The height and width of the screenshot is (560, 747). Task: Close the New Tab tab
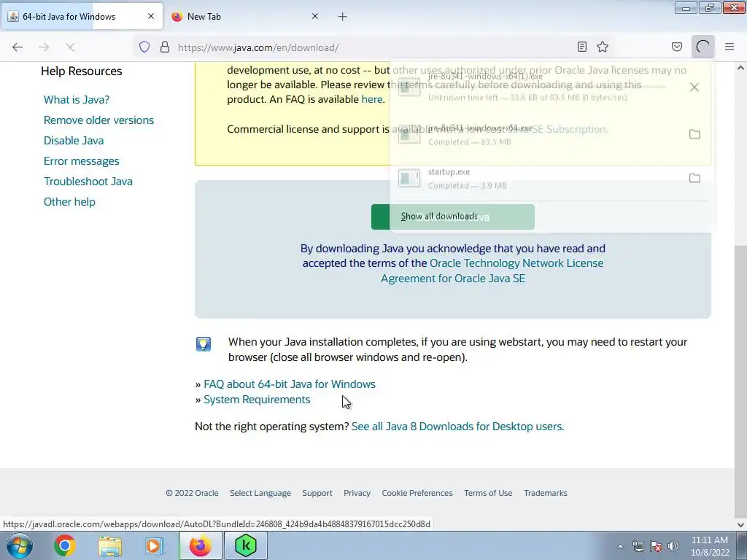pos(315,16)
